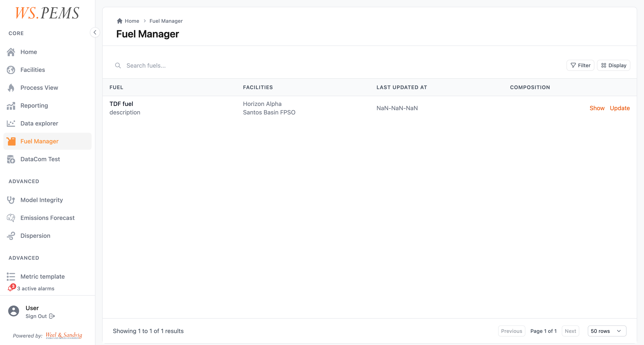Open the Reporting chart icon
Screen dimensions: 644x345
click(x=11, y=105)
